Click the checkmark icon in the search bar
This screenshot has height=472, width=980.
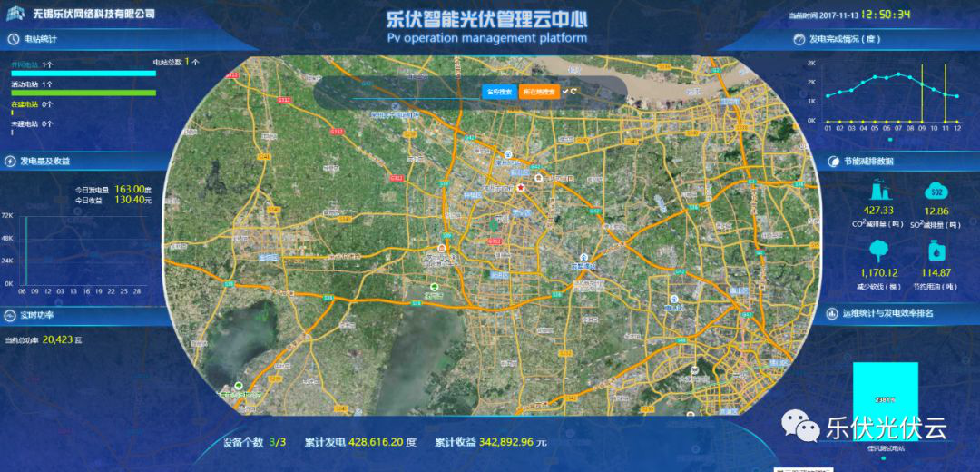(x=565, y=92)
